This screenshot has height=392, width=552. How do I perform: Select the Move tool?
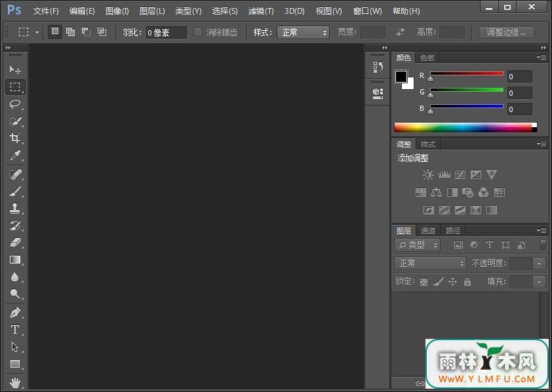pyautogui.click(x=15, y=69)
